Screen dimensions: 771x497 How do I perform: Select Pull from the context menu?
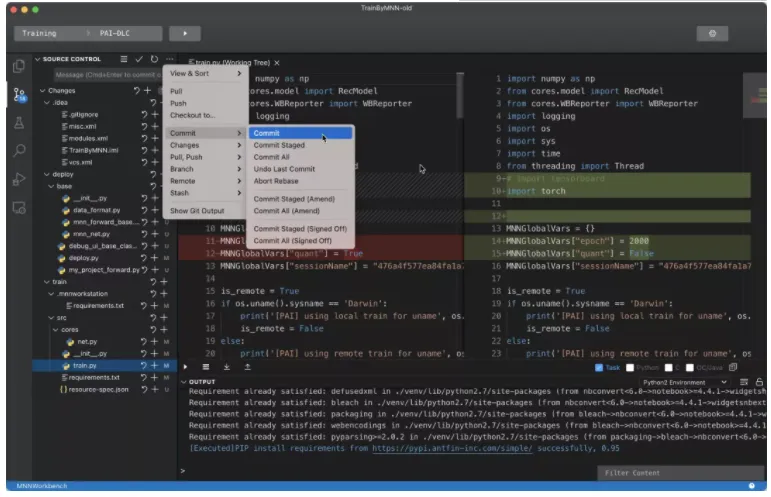(206, 91)
